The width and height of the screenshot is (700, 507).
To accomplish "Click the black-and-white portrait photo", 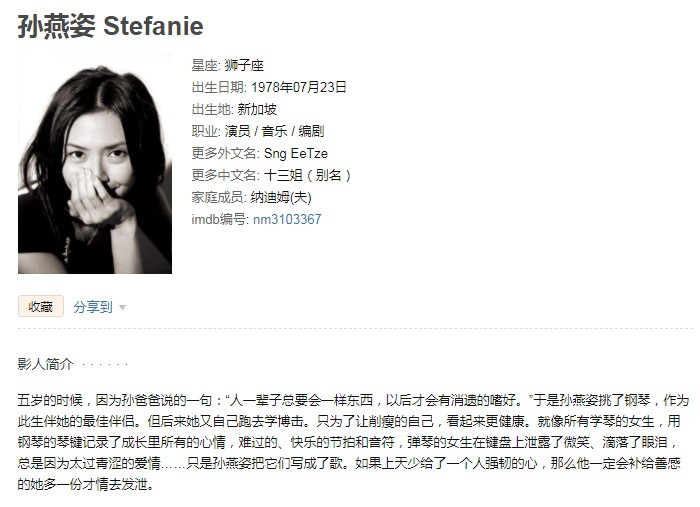I will tap(95, 165).
